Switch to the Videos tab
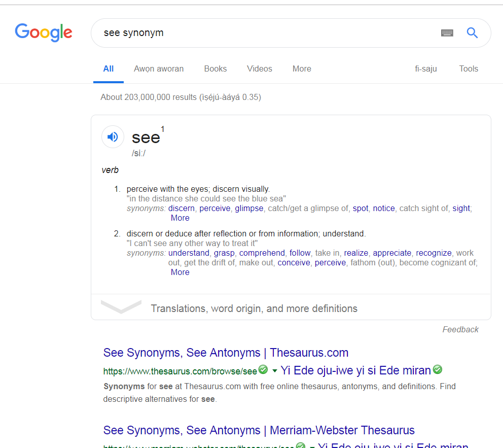503x448 pixels. [x=260, y=68]
